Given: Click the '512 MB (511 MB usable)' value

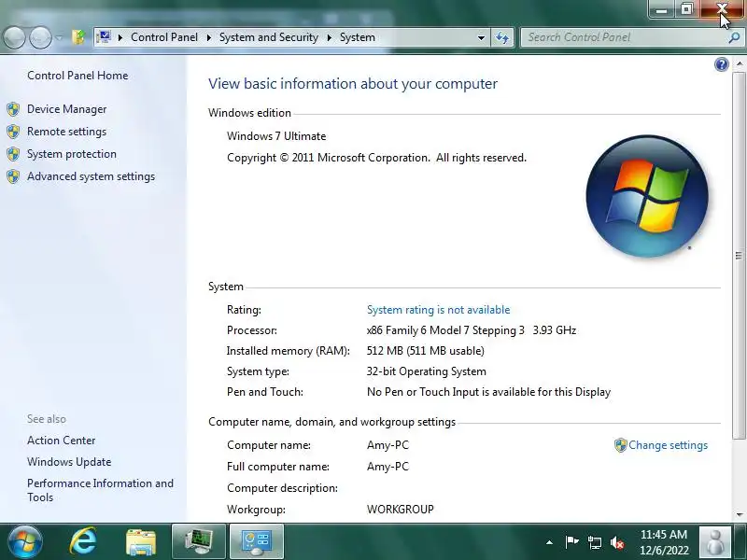Looking at the screenshot, I should 426,351.
